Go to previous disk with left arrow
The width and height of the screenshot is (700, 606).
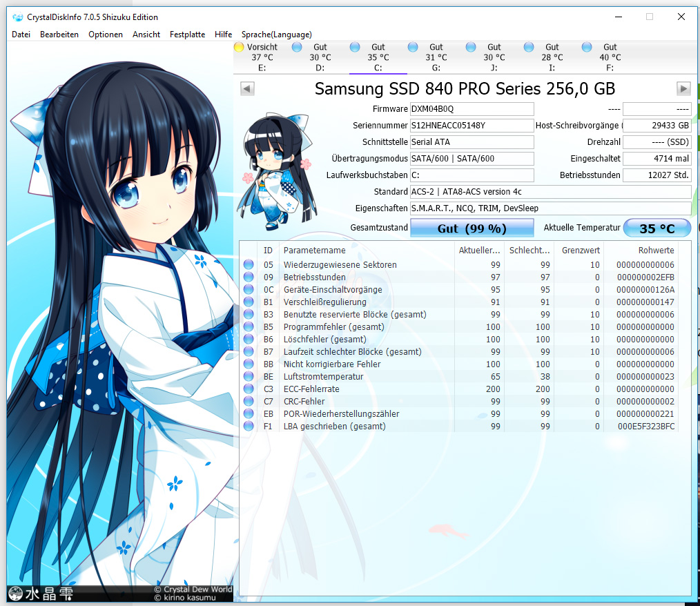pos(247,88)
